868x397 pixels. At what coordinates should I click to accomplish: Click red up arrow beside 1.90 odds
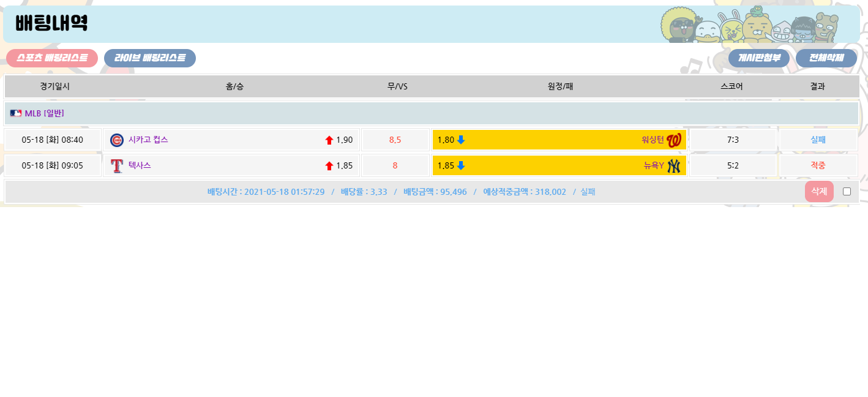329,140
